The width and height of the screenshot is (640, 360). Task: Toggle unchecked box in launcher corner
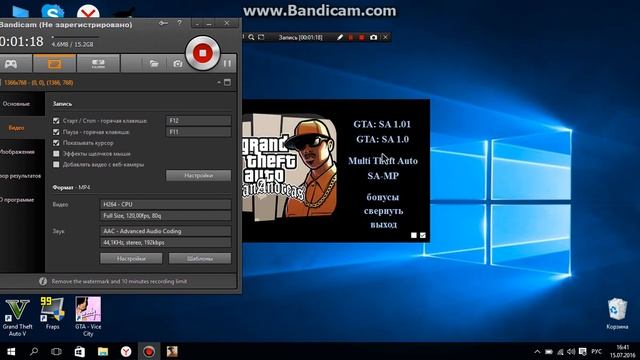tap(414, 235)
